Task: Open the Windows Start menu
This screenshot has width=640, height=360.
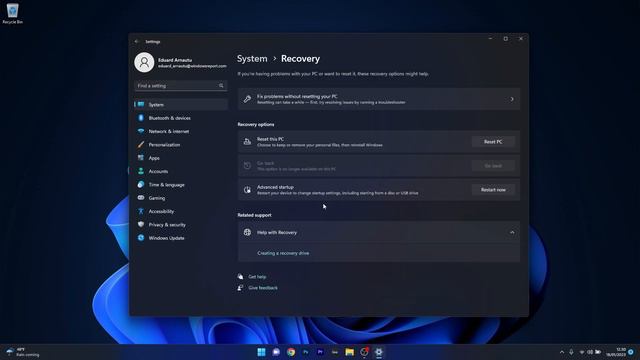Action: pyautogui.click(x=262, y=352)
